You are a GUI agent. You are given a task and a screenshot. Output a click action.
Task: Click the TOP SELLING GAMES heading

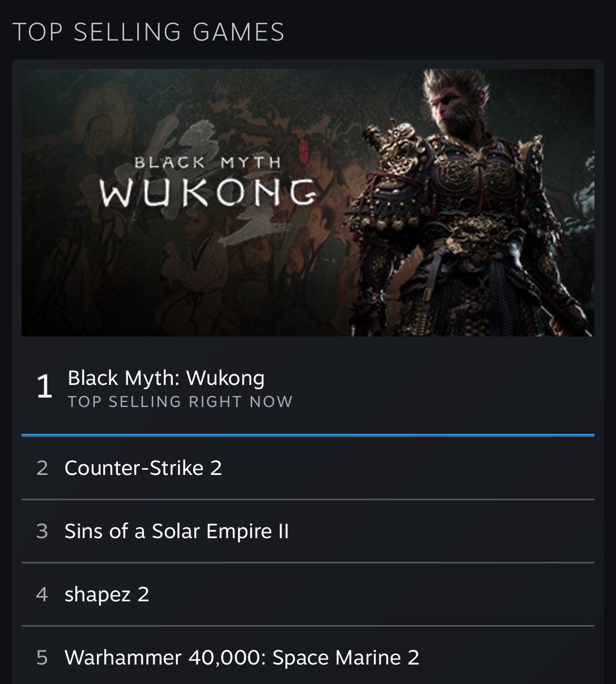(148, 32)
